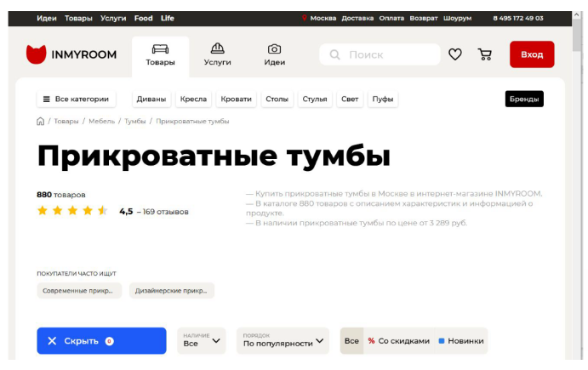The image size is (588, 370).
Task: Toggle the Новинки filter
Action: pos(460,341)
